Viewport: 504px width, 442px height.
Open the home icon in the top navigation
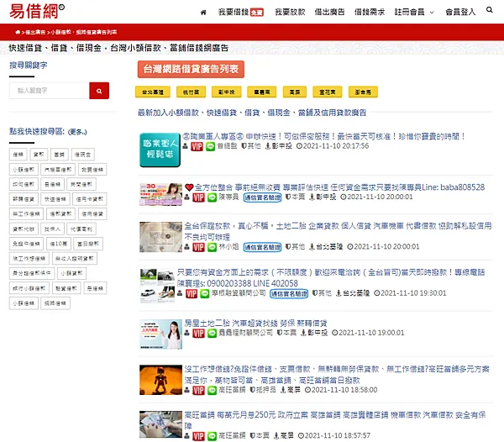pos(203,13)
